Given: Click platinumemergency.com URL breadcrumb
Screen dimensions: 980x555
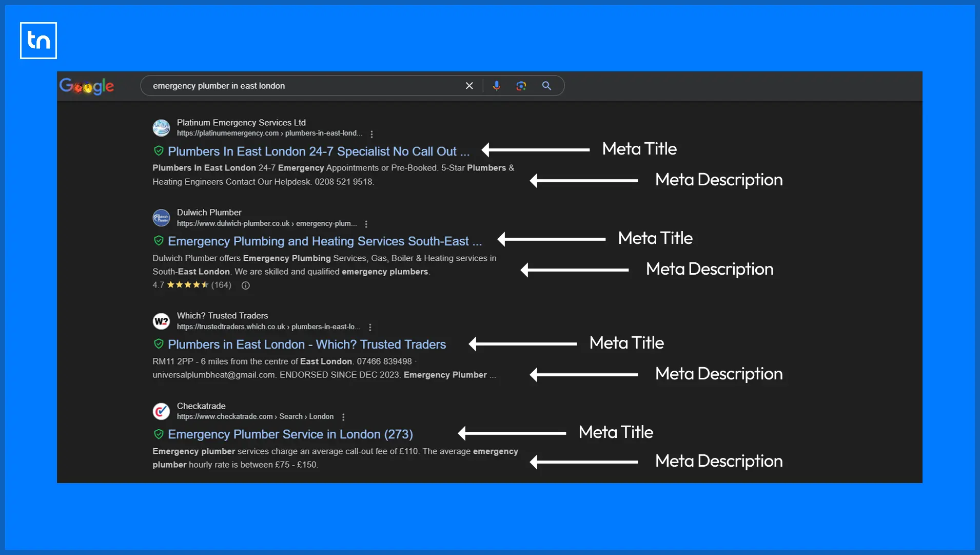Looking at the screenshot, I should tap(270, 133).
